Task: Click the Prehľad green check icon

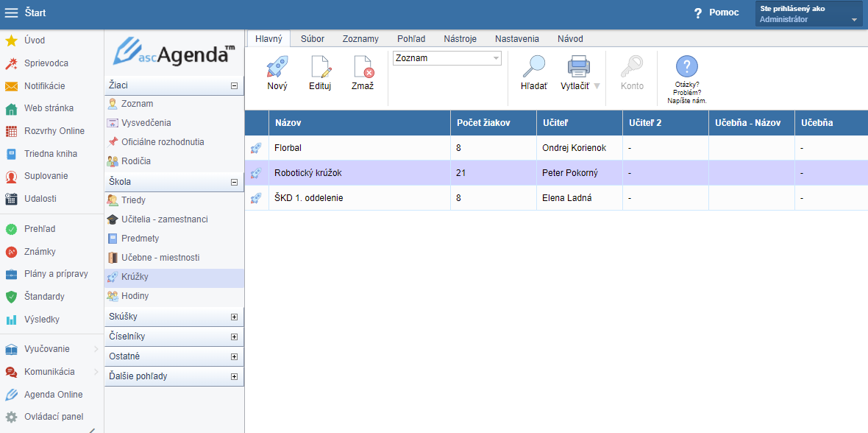Action: pos(11,228)
